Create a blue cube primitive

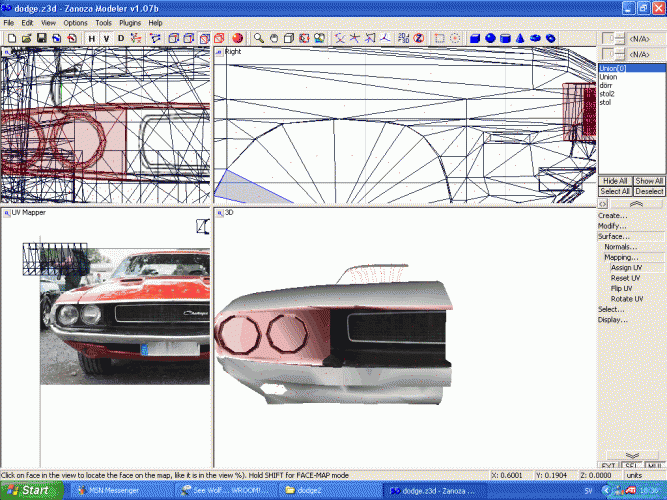[x=475, y=38]
